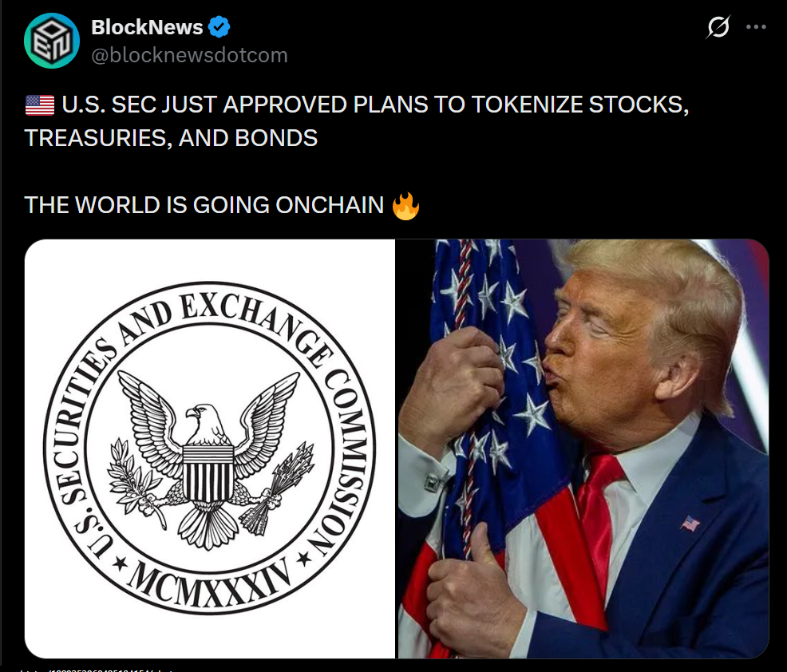Click the 'TREASURIES, AND BONDS' text line
Screen dimensions: 787x672
[x=171, y=138]
